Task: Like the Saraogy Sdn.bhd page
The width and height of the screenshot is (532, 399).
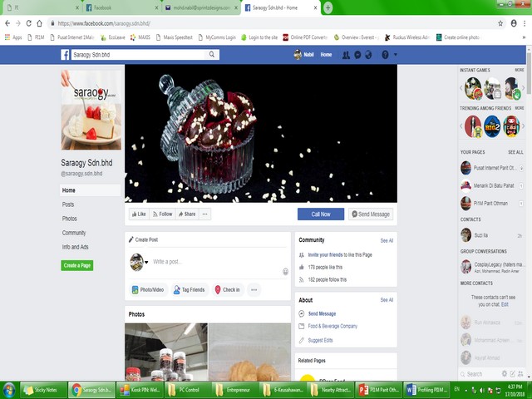Action: [x=138, y=214]
